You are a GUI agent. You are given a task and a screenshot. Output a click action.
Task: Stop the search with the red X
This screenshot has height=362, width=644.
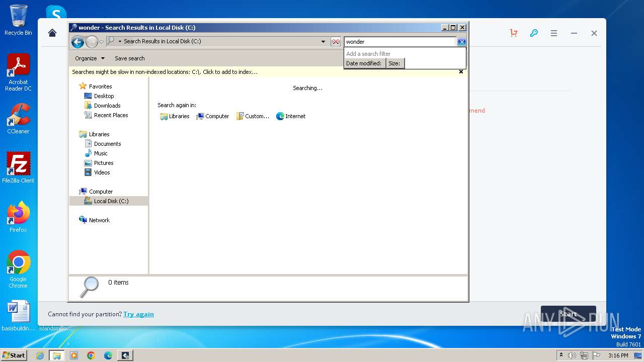(x=336, y=42)
